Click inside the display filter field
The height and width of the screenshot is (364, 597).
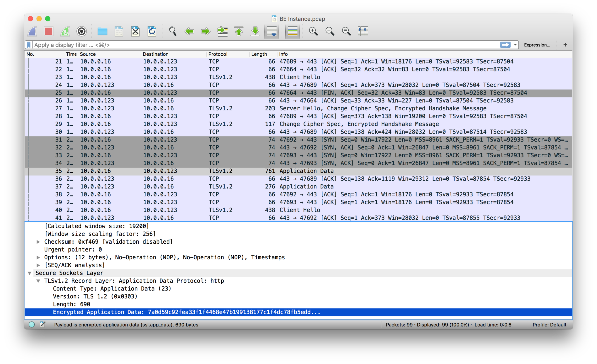(242, 45)
